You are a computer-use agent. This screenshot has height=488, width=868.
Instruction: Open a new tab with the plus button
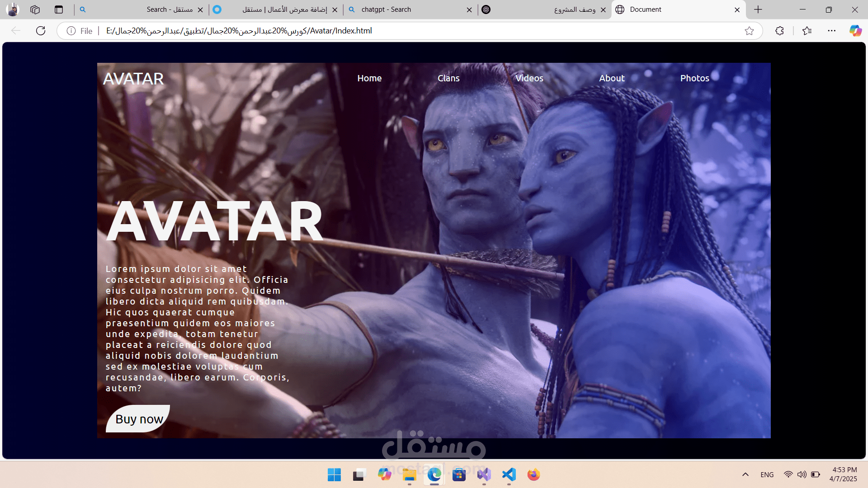click(758, 9)
